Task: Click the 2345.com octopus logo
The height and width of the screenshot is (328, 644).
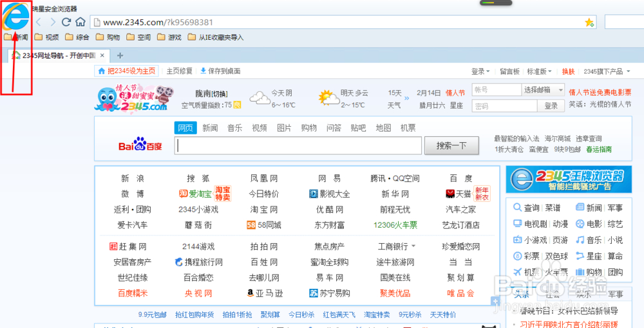Action: 133,99
